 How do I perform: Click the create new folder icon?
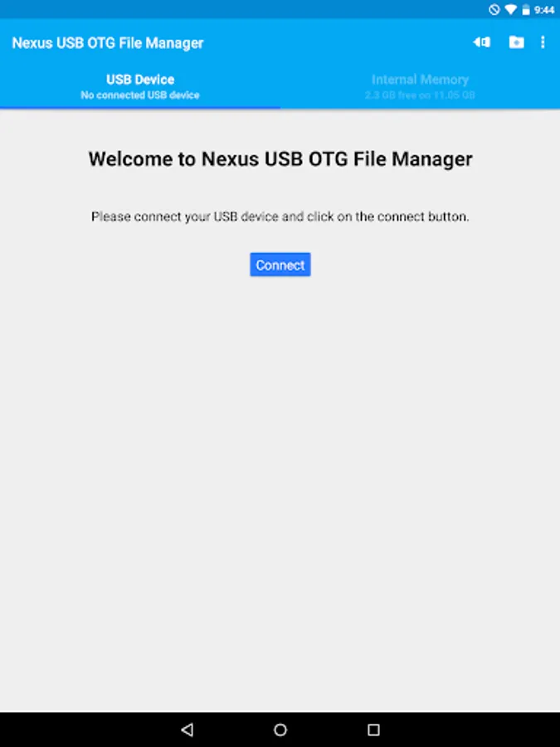516,42
